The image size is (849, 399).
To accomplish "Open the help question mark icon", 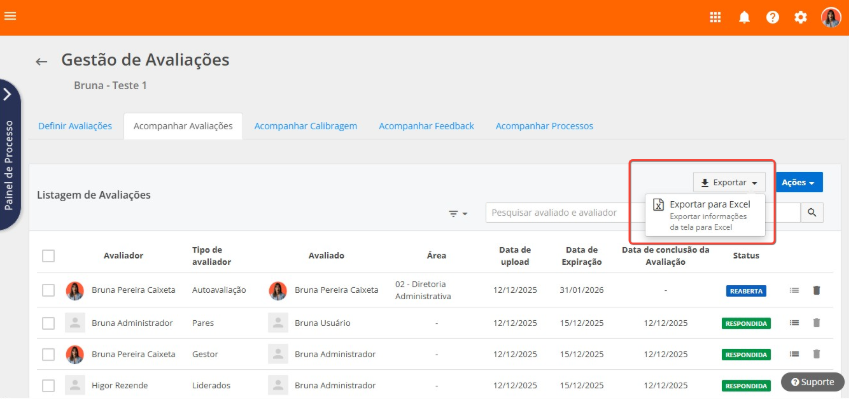I will 772,17.
